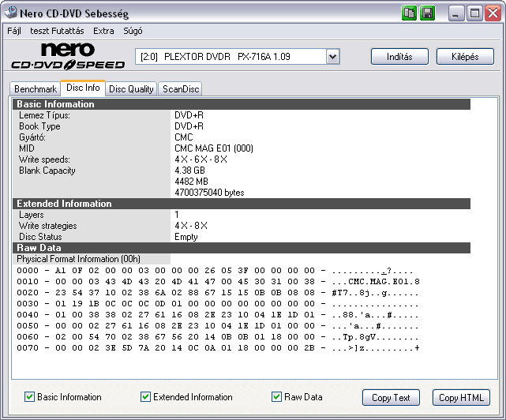The width and height of the screenshot is (506, 420).
Task: Click the Raw Data section header
Action: point(242,248)
